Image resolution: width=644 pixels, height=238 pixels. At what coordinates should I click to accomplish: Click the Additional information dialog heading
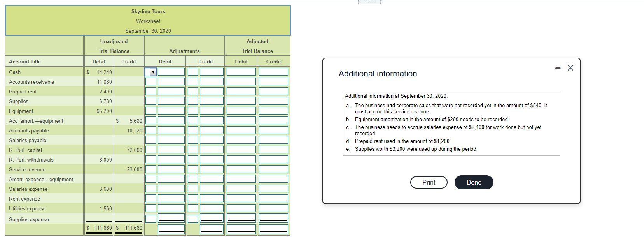click(x=378, y=74)
